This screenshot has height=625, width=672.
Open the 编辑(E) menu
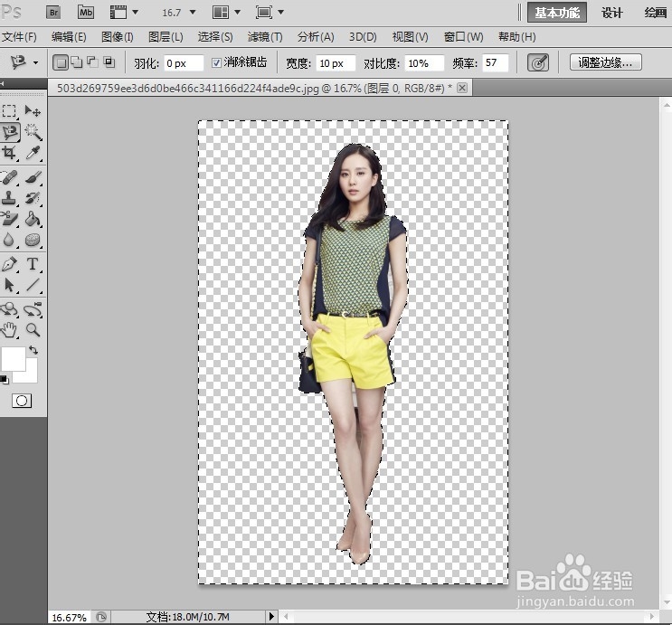point(69,37)
